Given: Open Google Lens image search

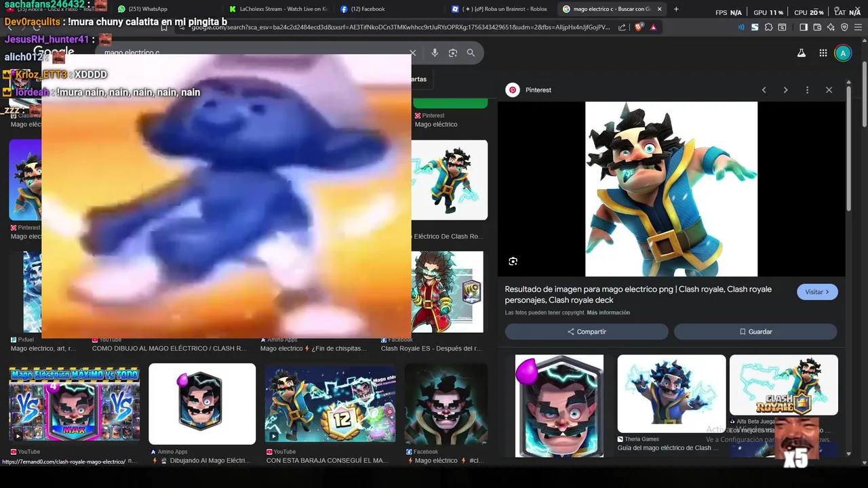Looking at the screenshot, I should point(453,53).
